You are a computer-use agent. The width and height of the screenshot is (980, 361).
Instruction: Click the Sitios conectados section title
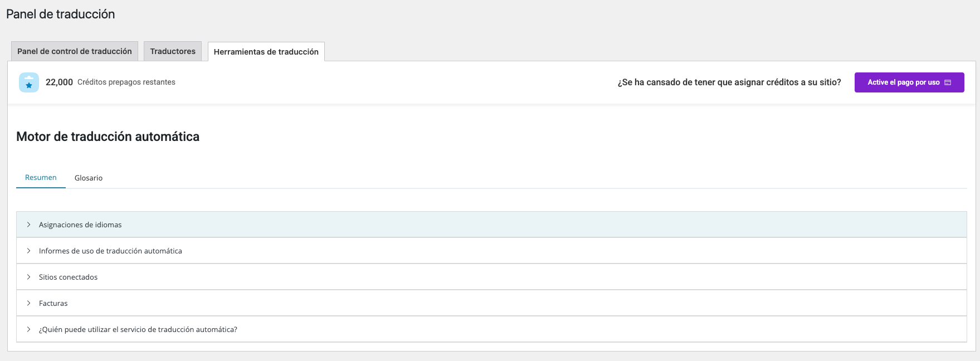68,277
